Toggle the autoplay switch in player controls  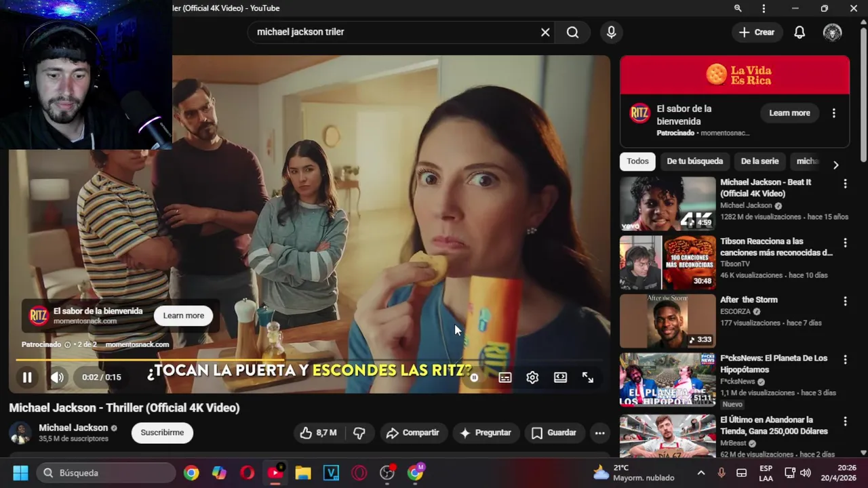tap(474, 378)
